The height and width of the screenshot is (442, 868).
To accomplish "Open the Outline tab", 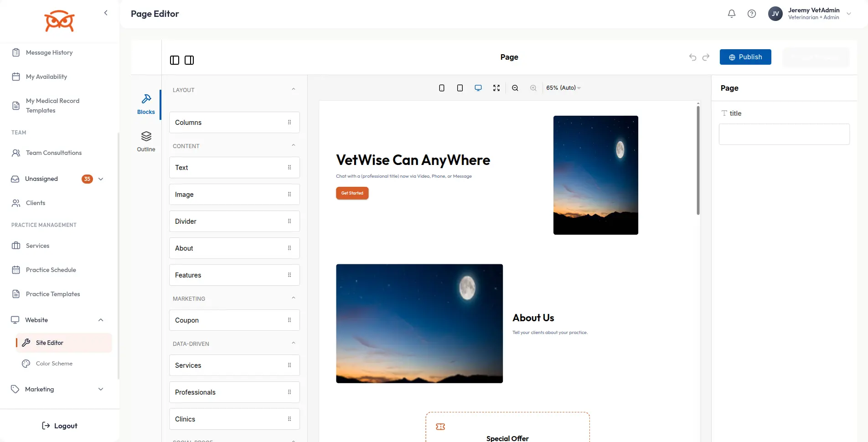I will (146, 142).
